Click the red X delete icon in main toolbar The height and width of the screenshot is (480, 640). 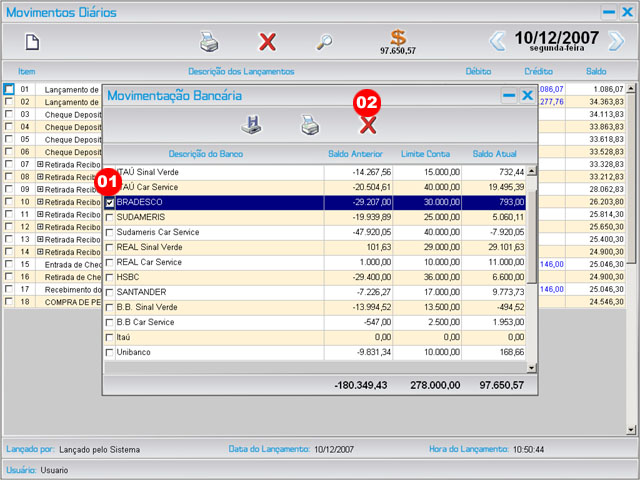click(x=267, y=42)
